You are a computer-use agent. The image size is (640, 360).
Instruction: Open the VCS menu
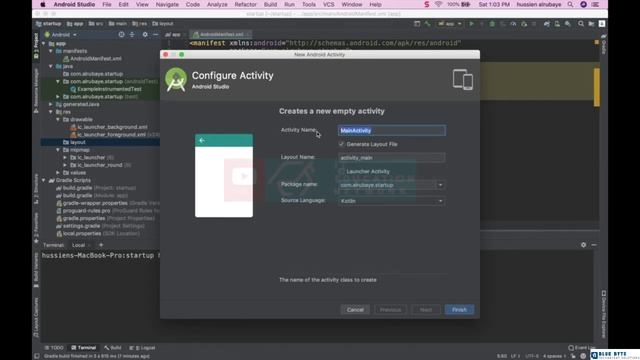click(x=329, y=4)
